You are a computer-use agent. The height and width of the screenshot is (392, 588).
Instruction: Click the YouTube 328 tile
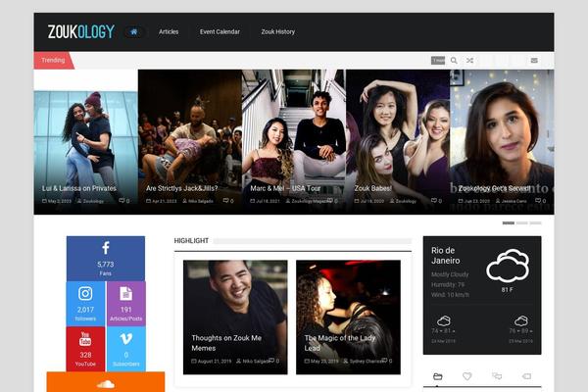click(85, 349)
